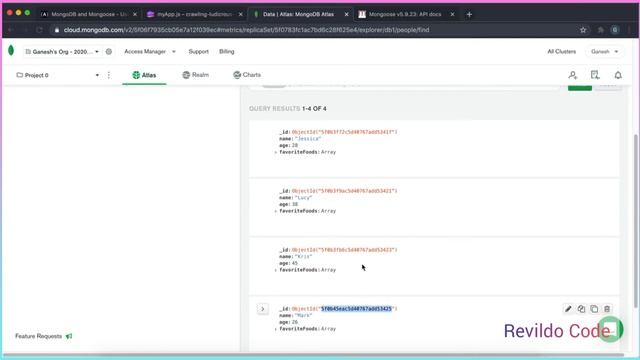Close the Data Atlas browser tab

coord(347,14)
